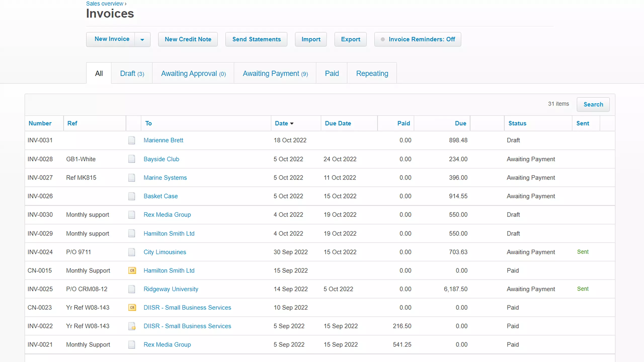Create a New Credit Note
This screenshot has width=644, height=362.
point(188,39)
